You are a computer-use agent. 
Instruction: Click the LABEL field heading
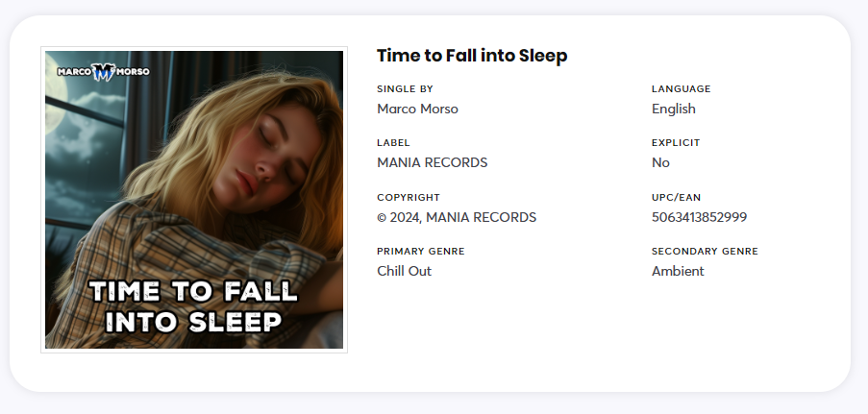coord(393,143)
